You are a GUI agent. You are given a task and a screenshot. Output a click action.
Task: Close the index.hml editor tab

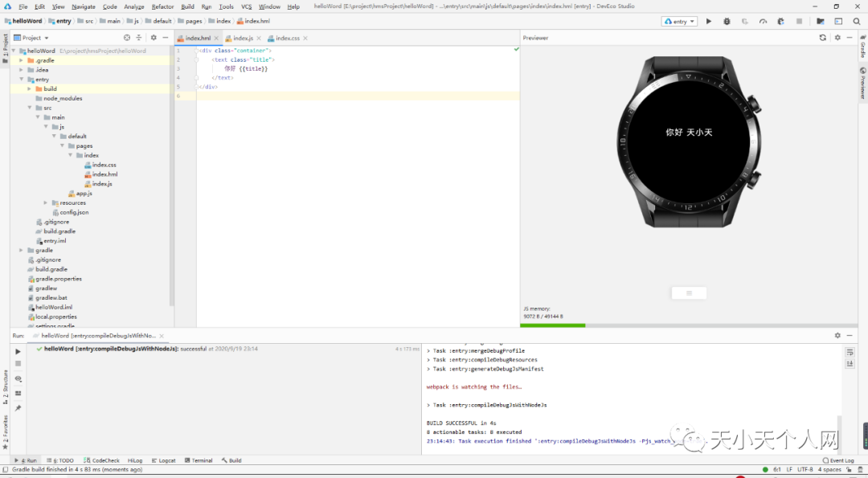(x=216, y=39)
